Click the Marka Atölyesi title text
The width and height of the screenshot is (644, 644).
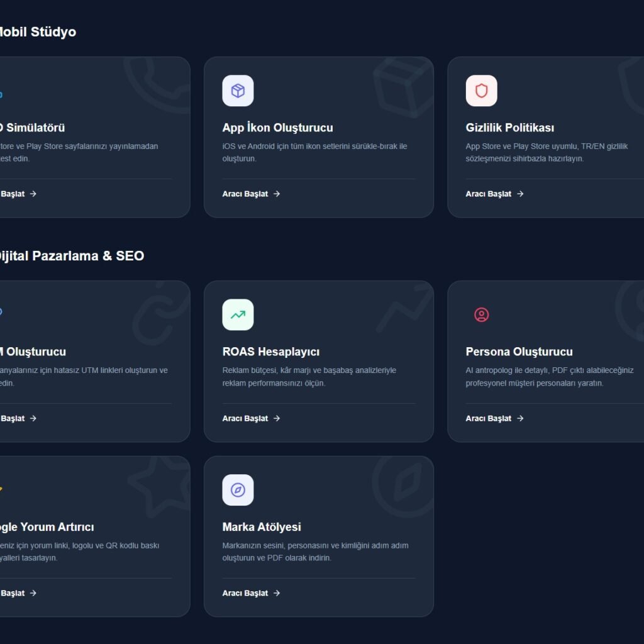pos(262,527)
